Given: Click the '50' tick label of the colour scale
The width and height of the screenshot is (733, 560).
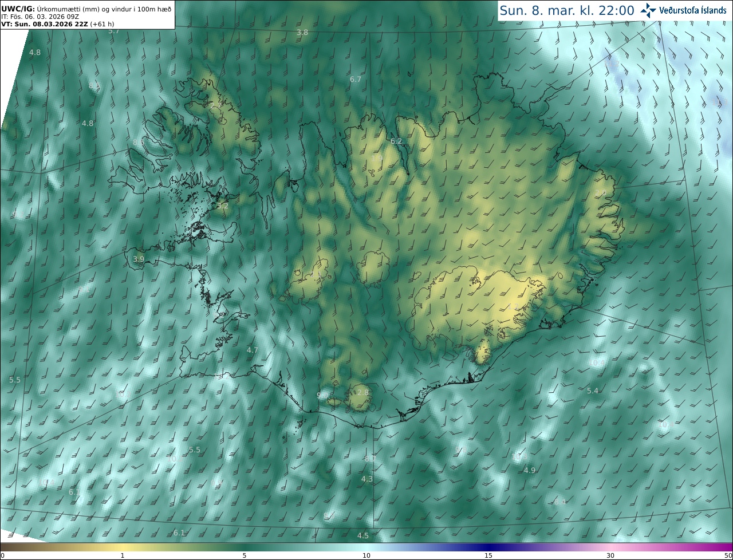Looking at the screenshot, I should point(728,555).
